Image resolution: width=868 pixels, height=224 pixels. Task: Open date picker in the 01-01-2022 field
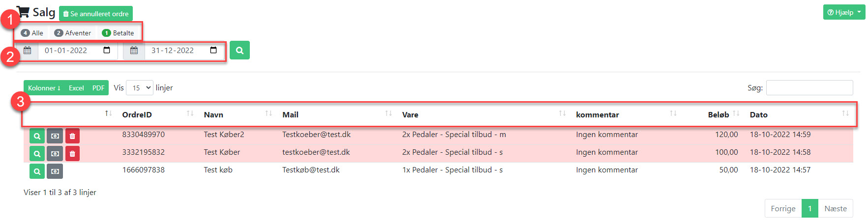107,50
